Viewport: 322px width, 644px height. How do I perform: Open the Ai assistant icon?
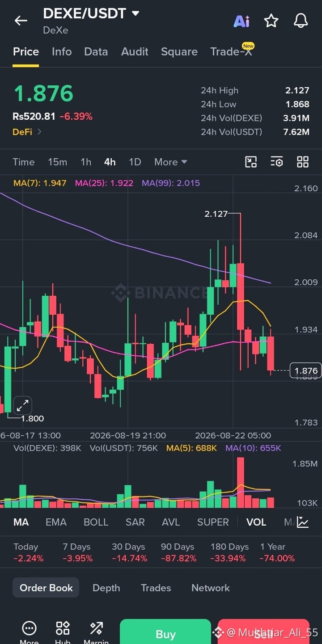[x=241, y=21]
